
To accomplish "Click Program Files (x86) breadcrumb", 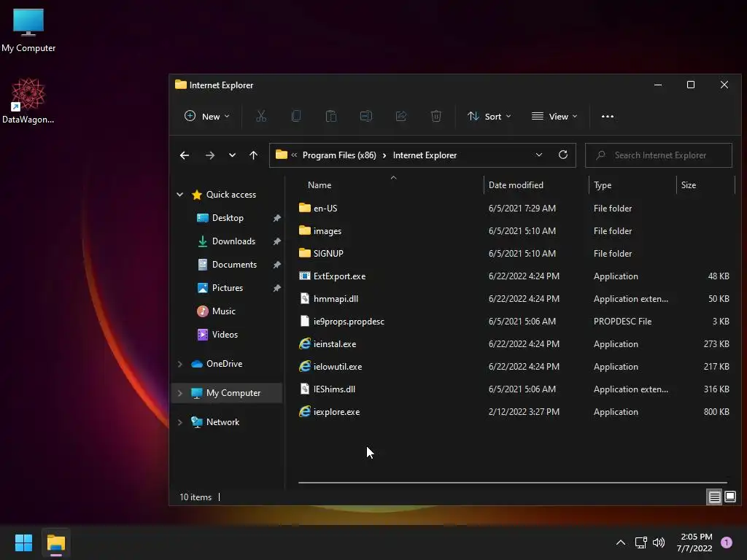I will [x=339, y=155].
